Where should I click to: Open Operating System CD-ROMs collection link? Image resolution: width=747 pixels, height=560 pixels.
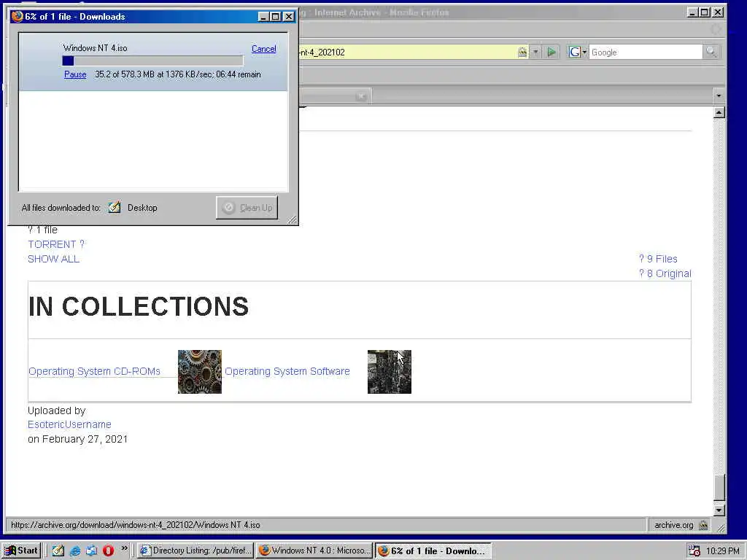[94, 371]
